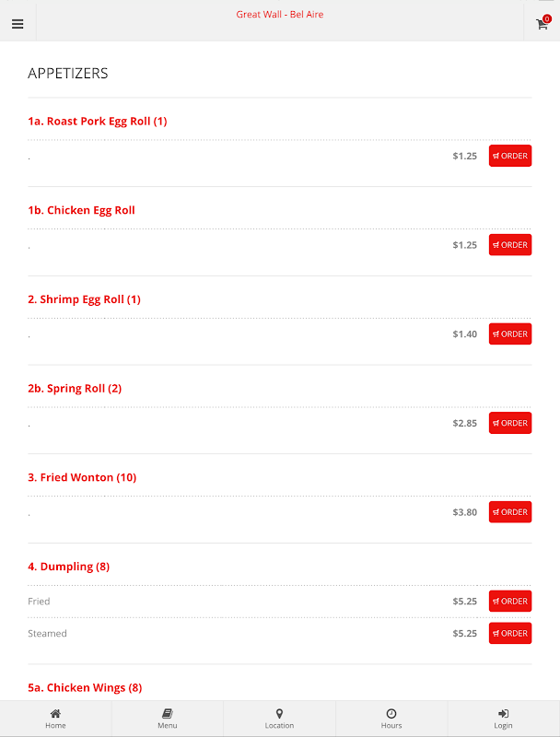
Task: Open the Location pin tab
Action: 279,719
